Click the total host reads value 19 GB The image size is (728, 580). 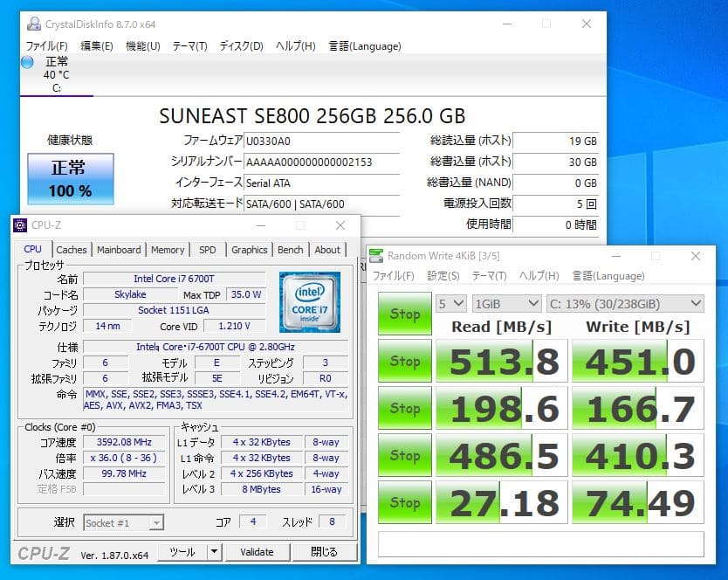pos(556,141)
